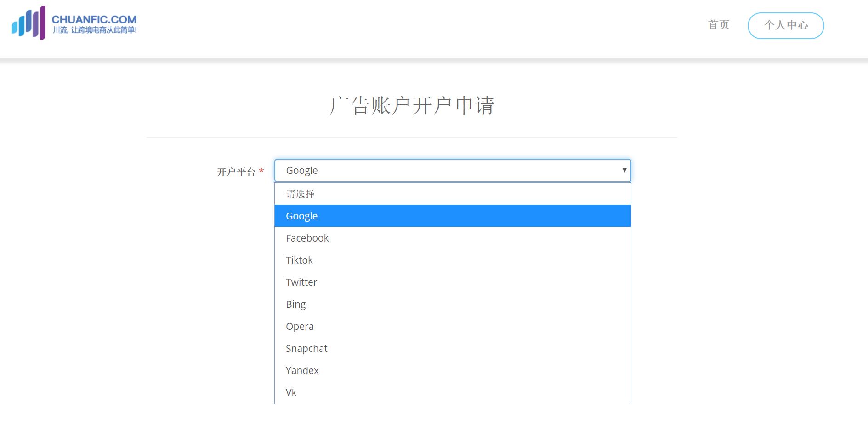Click the 广告账户开户申请 page heading
Image resolution: width=868 pixels, height=437 pixels.
click(x=412, y=105)
